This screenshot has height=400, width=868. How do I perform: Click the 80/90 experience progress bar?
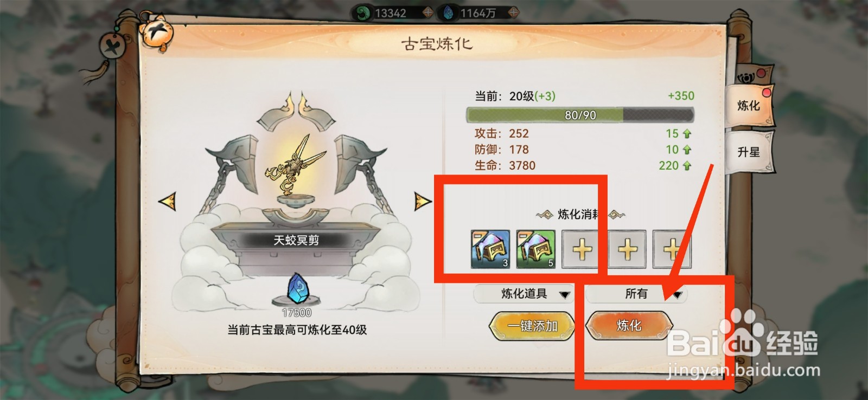(580, 115)
